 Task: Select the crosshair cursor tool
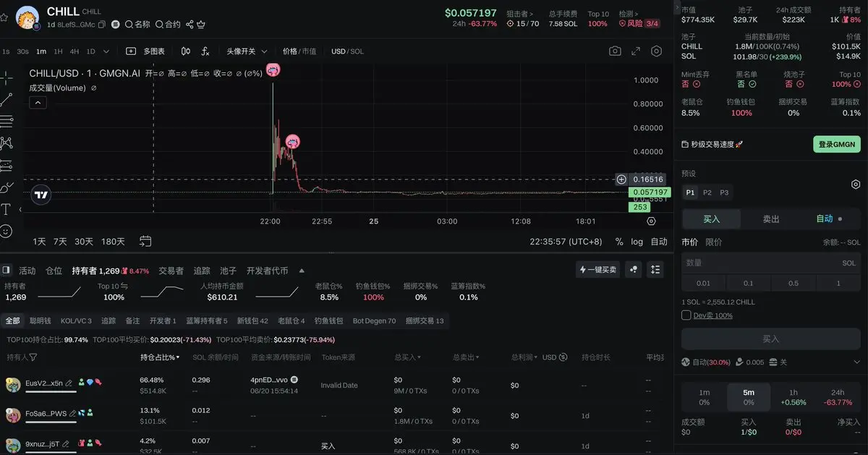(7, 79)
